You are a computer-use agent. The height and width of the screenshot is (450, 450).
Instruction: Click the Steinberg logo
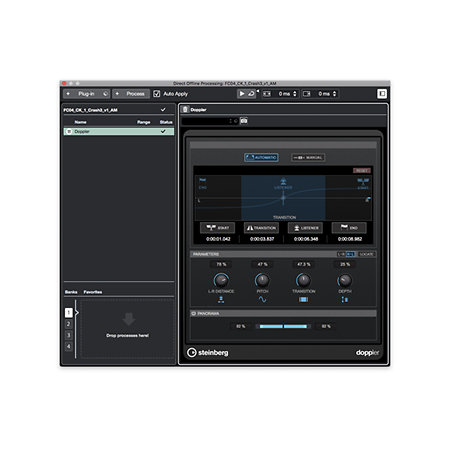[208, 352]
